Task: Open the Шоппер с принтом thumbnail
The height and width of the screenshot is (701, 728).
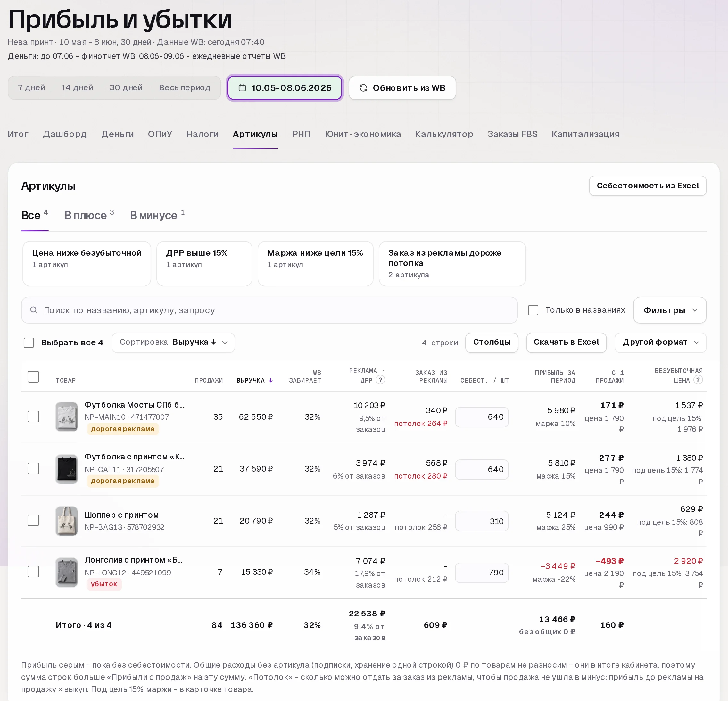Action: (66, 521)
